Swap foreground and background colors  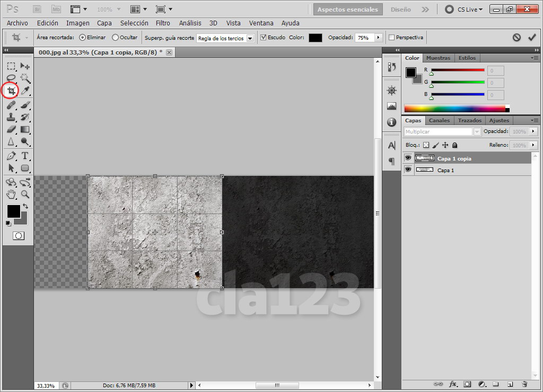point(25,206)
